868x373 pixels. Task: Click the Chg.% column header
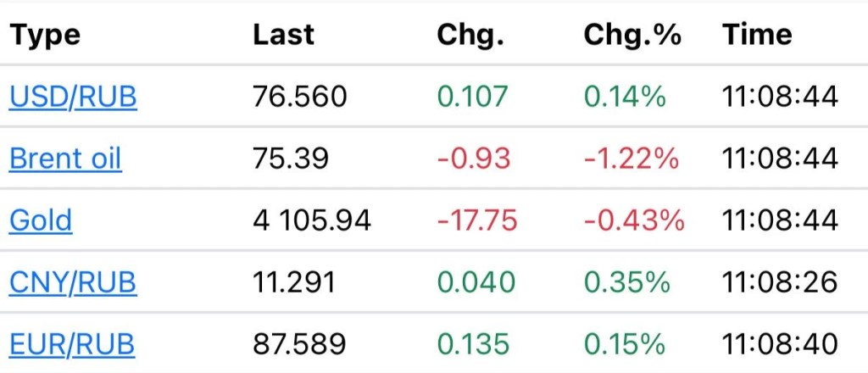point(632,36)
